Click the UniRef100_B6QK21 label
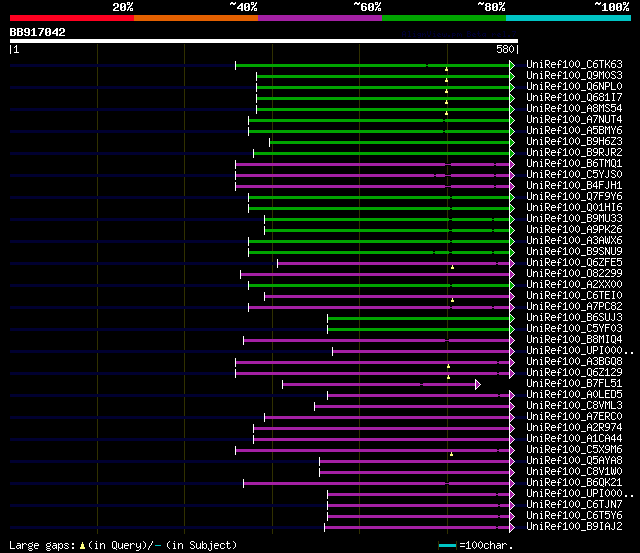The width and height of the screenshot is (640, 553). coord(574,483)
